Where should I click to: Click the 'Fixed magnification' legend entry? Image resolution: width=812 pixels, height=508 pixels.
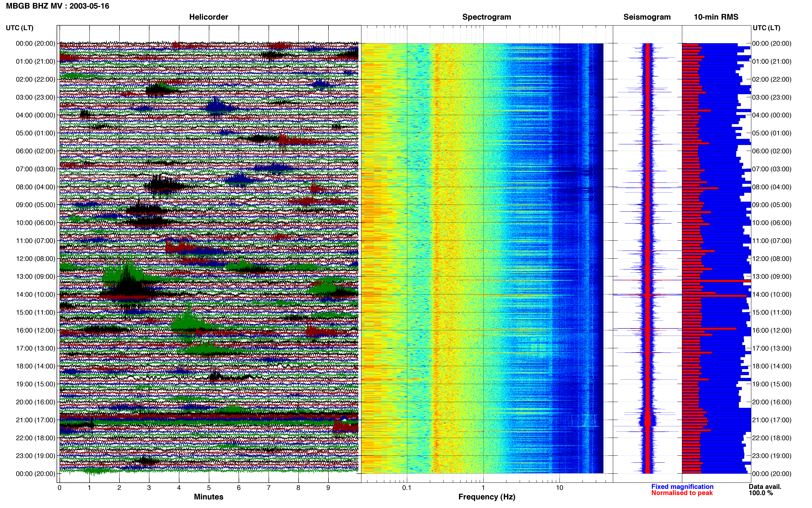682,486
